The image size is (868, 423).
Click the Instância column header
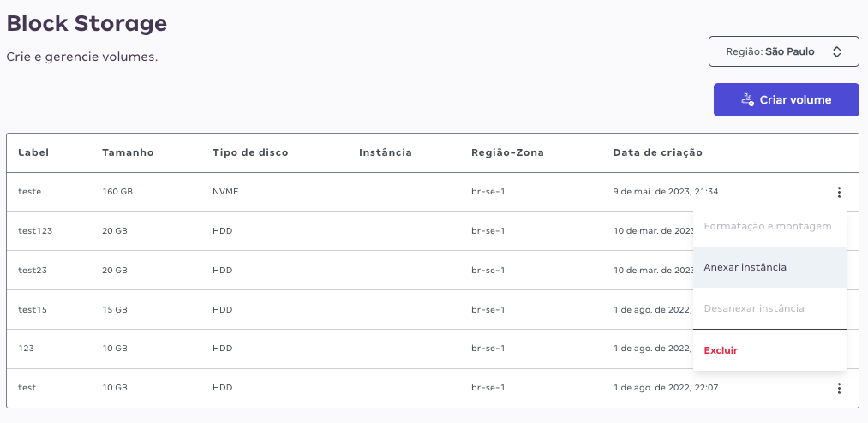point(386,152)
